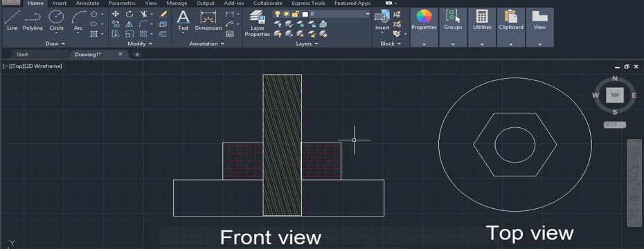Screen dimensions: 644x249
Task: Select the Line tool
Action: (x=12, y=21)
